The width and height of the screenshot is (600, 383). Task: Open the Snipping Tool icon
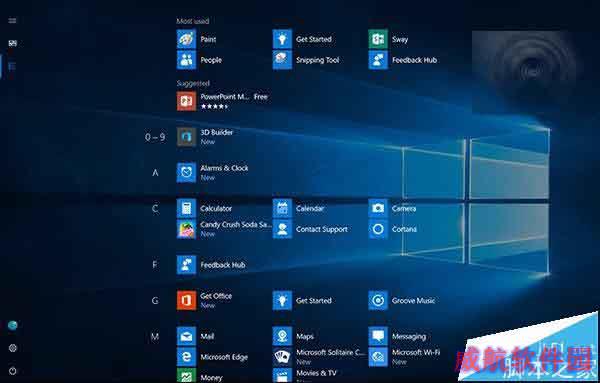282,60
